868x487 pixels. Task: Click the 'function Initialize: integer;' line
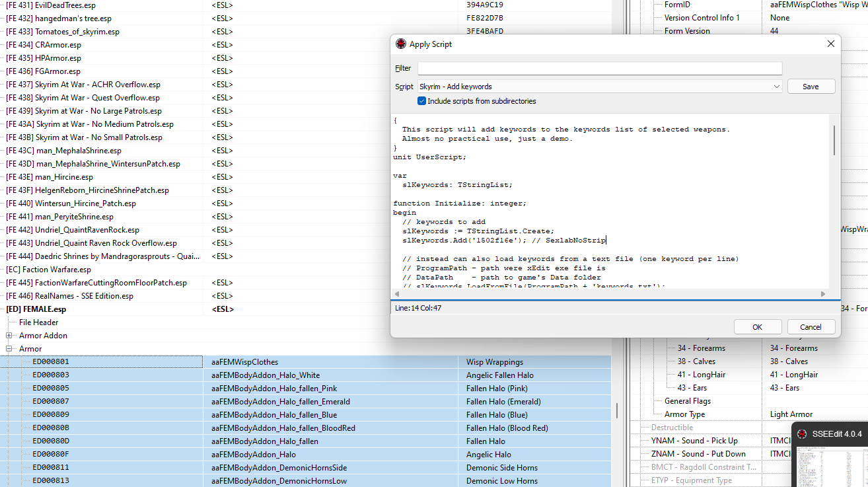459,204
